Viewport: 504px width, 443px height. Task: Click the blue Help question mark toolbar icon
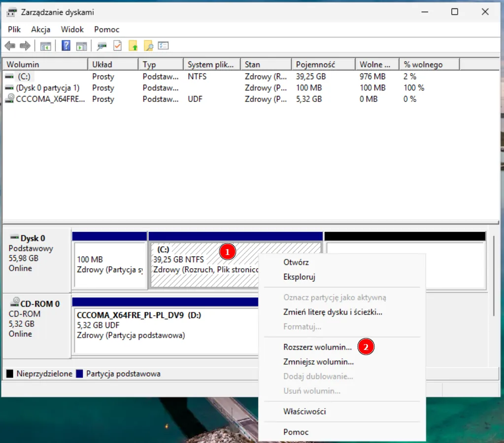[66, 46]
